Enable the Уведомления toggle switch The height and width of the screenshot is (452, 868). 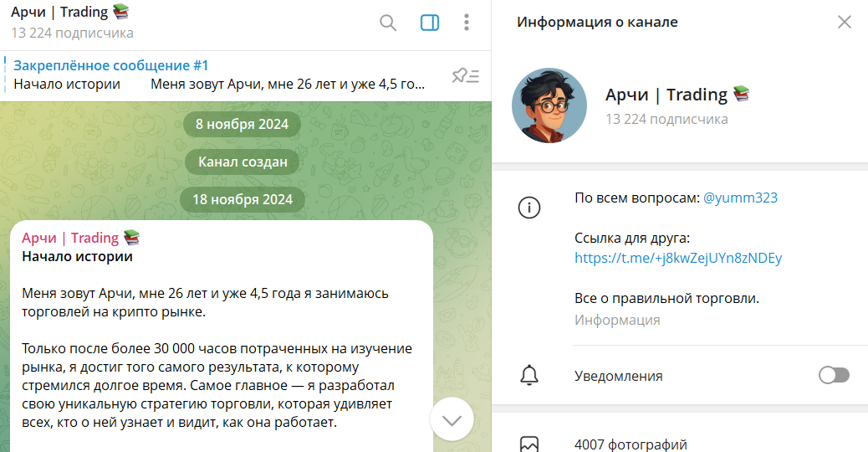coord(833,376)
